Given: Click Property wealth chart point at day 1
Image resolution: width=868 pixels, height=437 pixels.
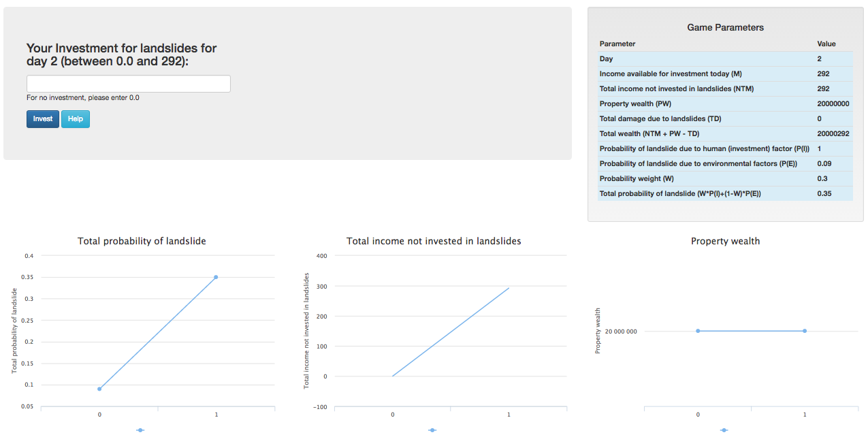Looking at the screenshot, I should pyautogui.click(x=804, y=331).
